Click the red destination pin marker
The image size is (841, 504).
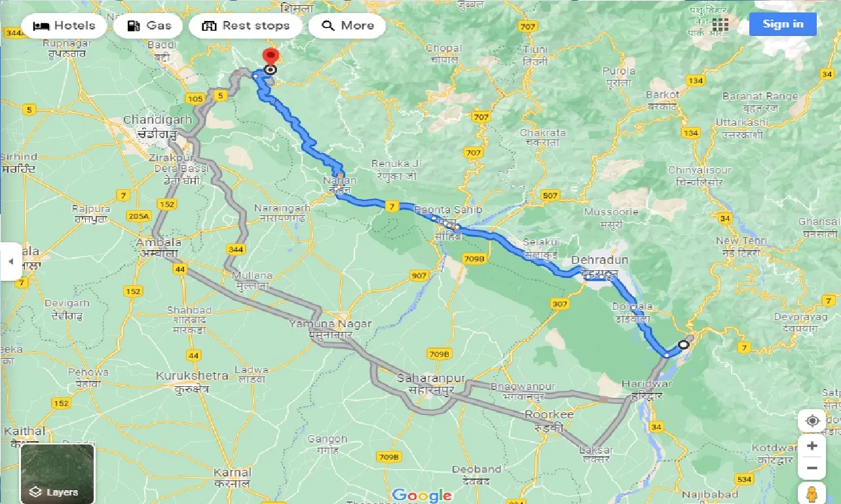[x=270, y=57]
